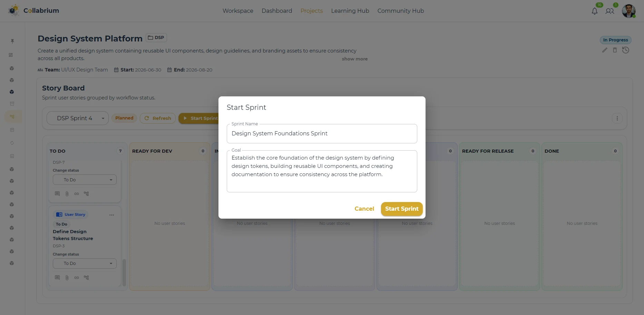Open the chart report icon in sidebar
Image resolution: width=644 pixels, height=315 pixels.
click(x=12, y=156)
